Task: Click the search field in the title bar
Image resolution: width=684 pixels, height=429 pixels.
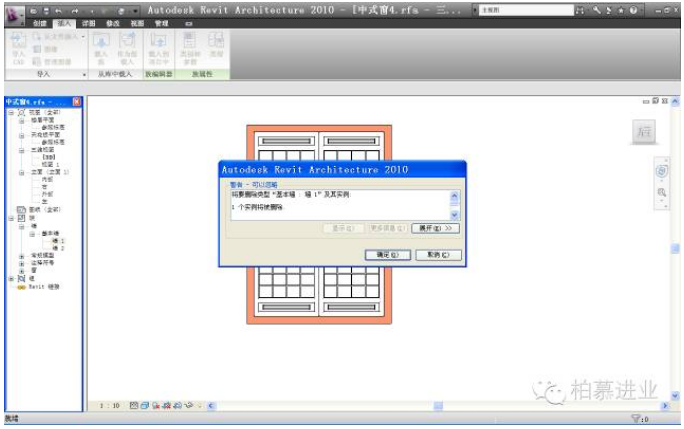Action: point(526,10)
